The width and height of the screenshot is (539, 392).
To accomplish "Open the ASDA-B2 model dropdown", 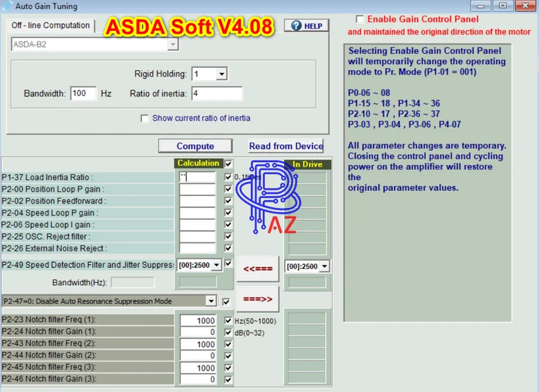I will coord(173,44).
